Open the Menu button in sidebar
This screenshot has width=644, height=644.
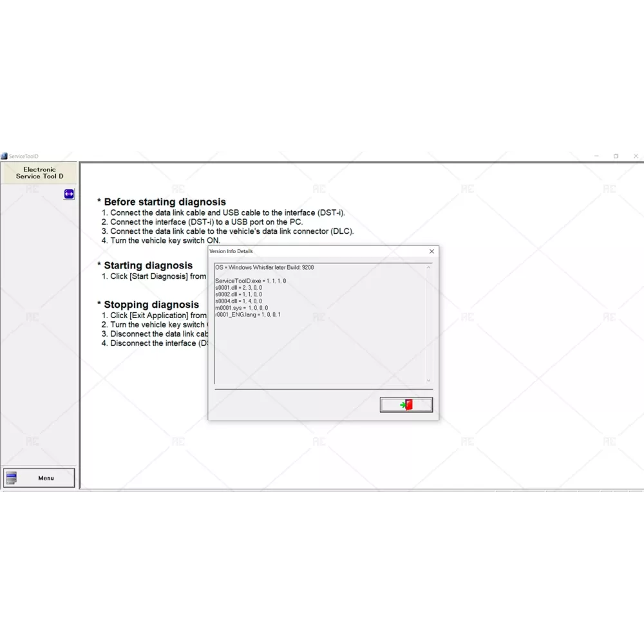[39, 478]
